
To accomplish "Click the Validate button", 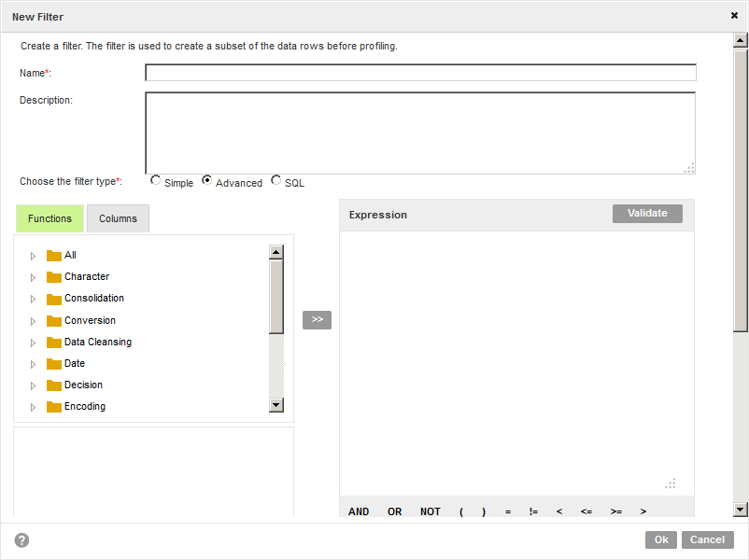I will pos(647,214).
